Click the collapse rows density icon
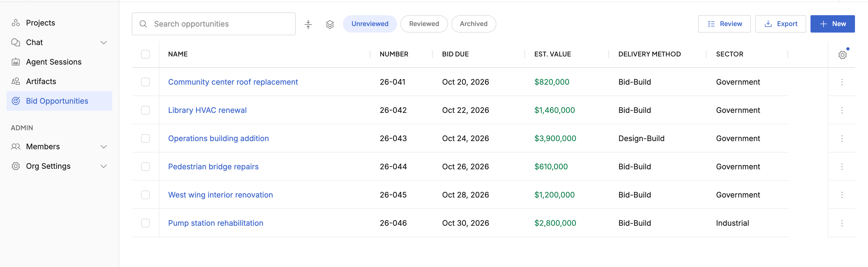 pyautogui.click(x=308, y=24)
